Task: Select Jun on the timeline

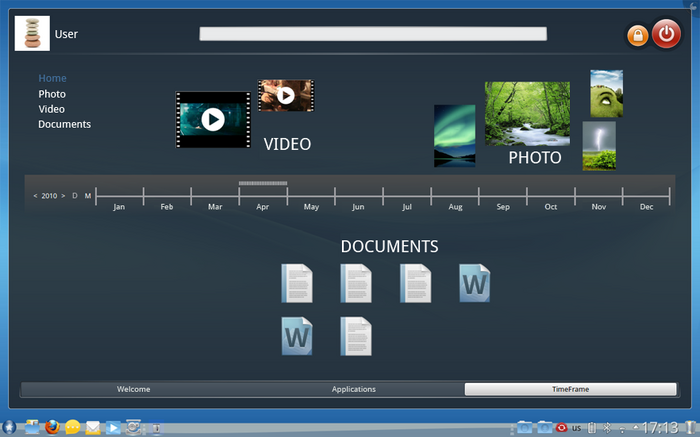Action: pyautogui.click(x=358, y=207)
